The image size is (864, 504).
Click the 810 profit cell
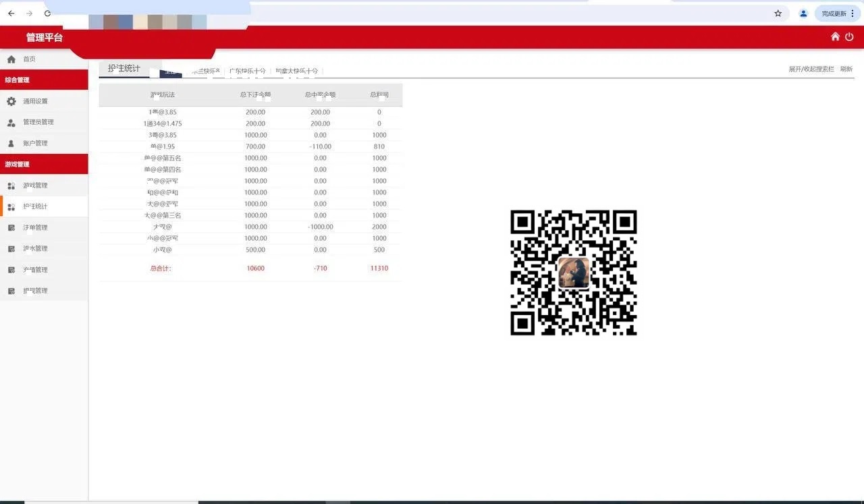coord(379,146)
